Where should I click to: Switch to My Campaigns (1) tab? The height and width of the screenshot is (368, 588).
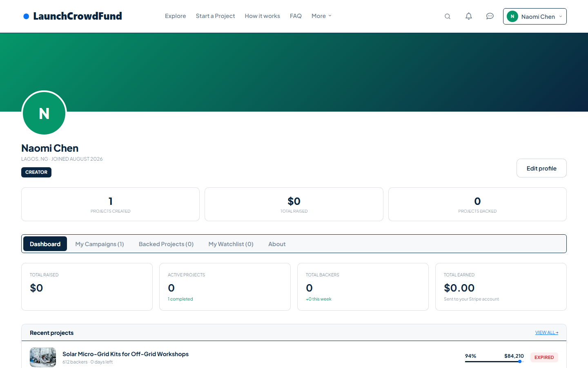(100, 244)
